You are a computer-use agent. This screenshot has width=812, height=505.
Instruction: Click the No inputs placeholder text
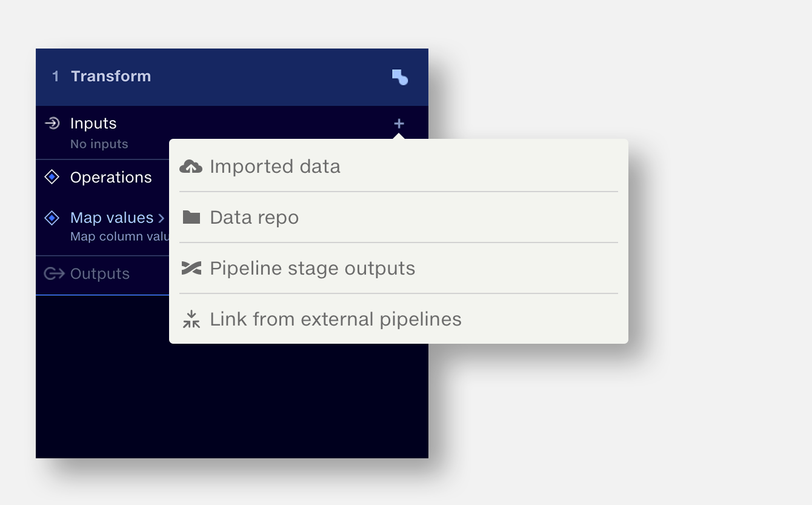click(x=99, y=144)
